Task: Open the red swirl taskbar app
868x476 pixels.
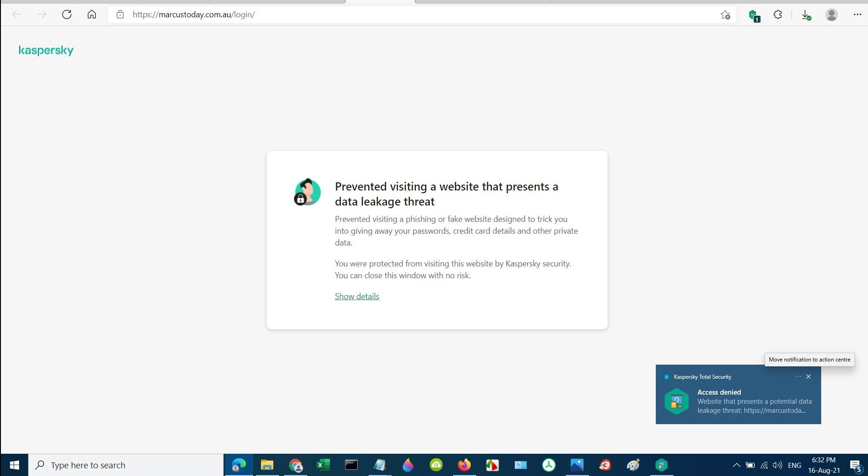Action: pyautogui.click(x=605, y=465)
